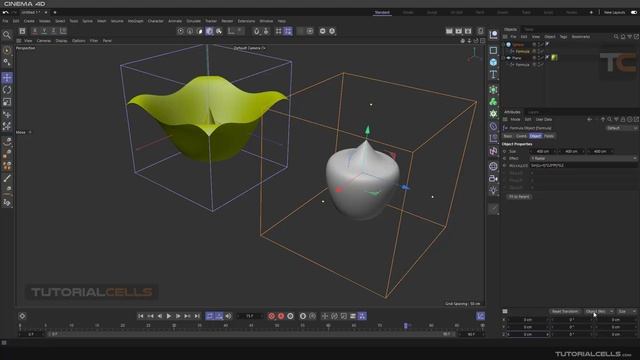The image size is (640, 360).
Task: Open the Default layout dropdown in Attributes
Action: point(621,128)
